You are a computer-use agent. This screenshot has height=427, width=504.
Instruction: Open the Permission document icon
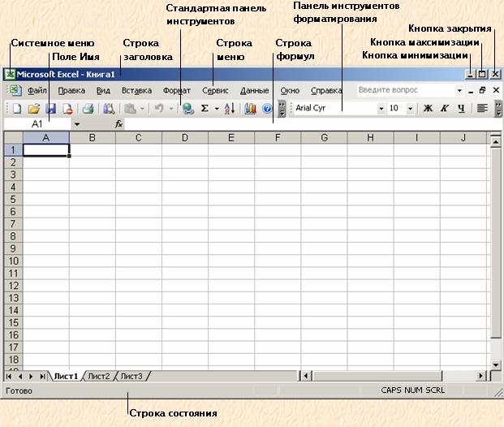[67, 109]
